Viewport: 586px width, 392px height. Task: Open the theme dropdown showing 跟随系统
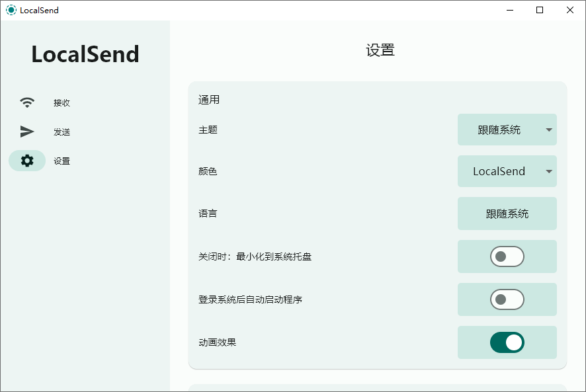click(507, 130)
